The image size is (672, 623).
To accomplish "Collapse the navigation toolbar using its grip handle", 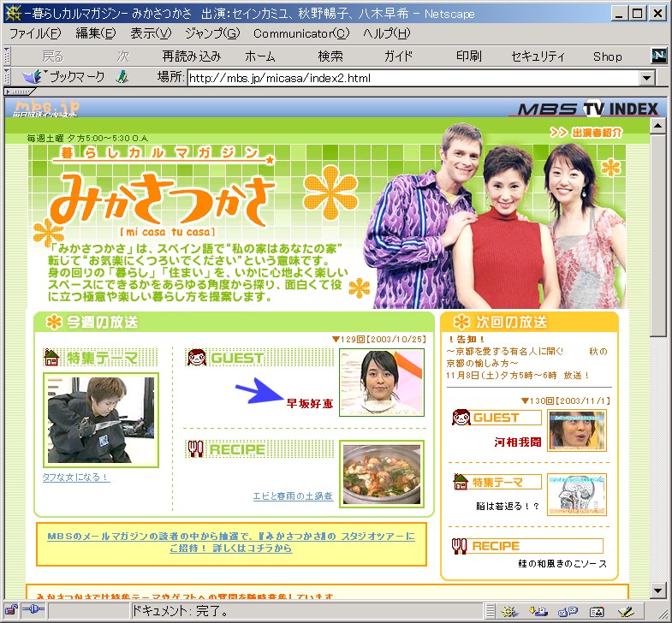I will click(7, 56).
